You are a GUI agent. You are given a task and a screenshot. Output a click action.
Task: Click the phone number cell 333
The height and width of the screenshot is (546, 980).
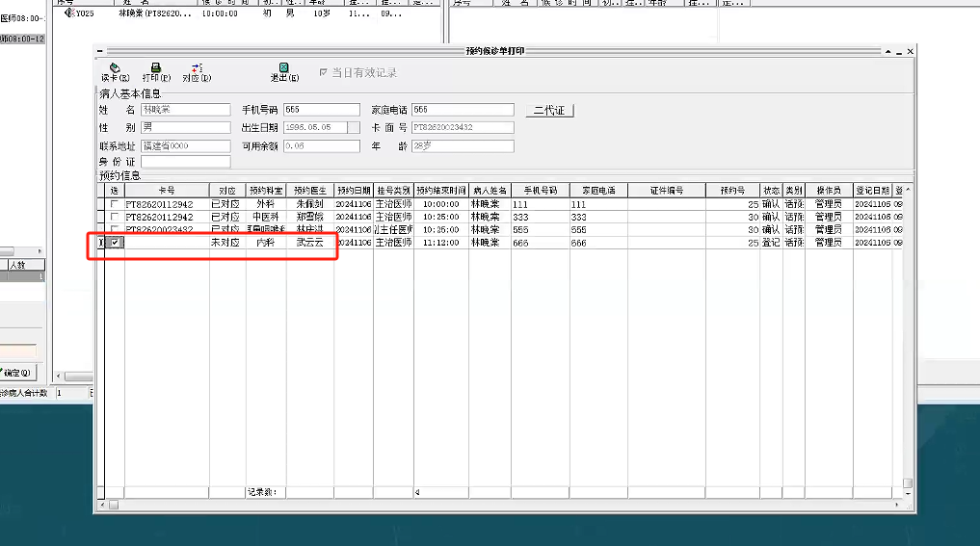click(540, 218)
